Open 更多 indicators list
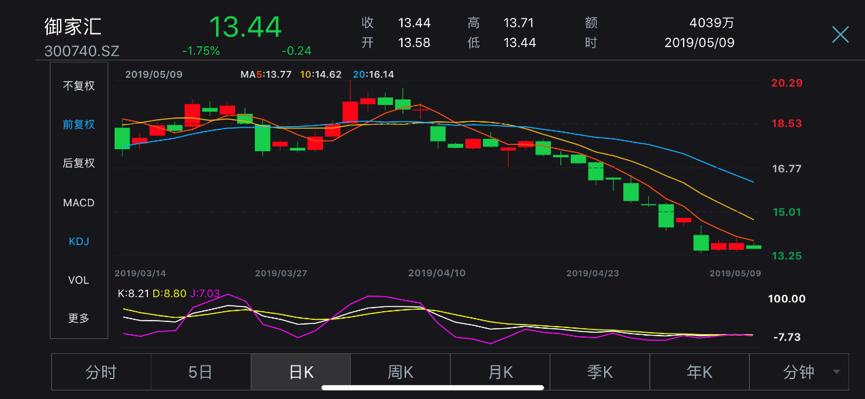Viewport: 865px width, 399px height. 78,318
